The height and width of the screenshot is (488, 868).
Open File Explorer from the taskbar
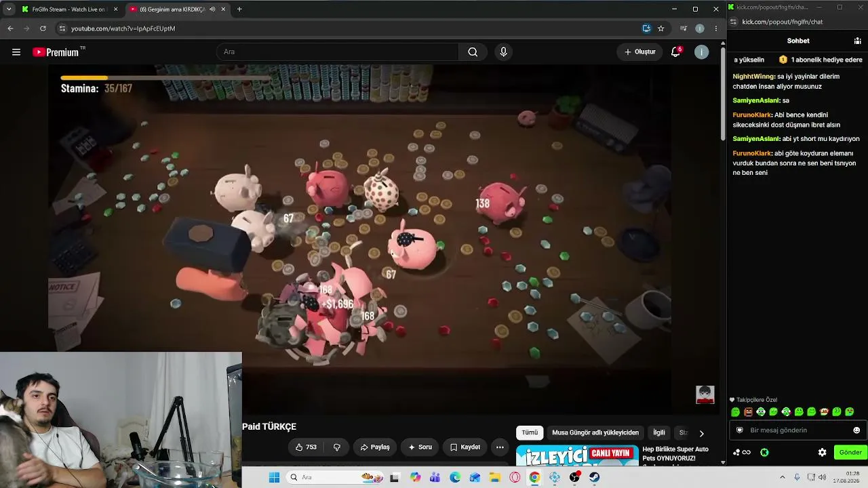[x=495, y=477]
